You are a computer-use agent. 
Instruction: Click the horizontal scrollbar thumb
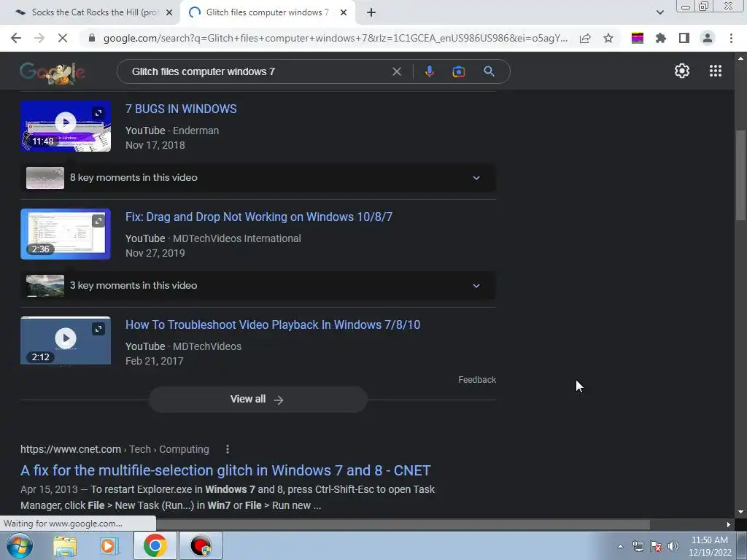403,524
